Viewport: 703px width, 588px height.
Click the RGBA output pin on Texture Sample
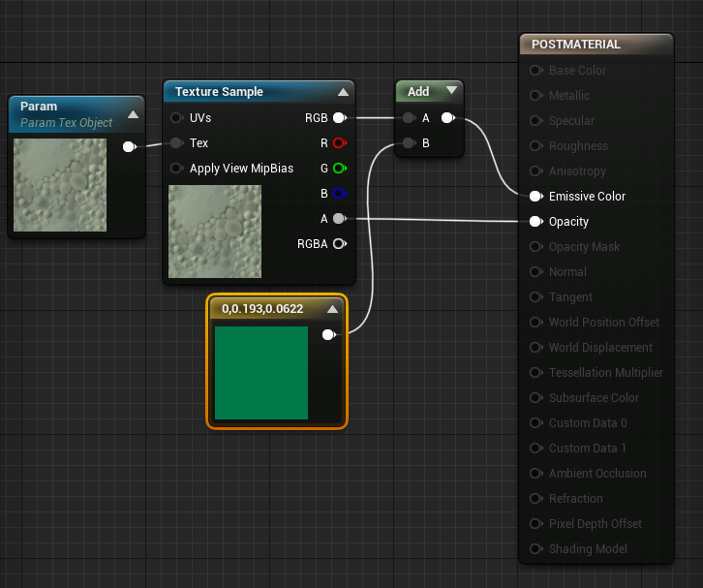(339, 244)
